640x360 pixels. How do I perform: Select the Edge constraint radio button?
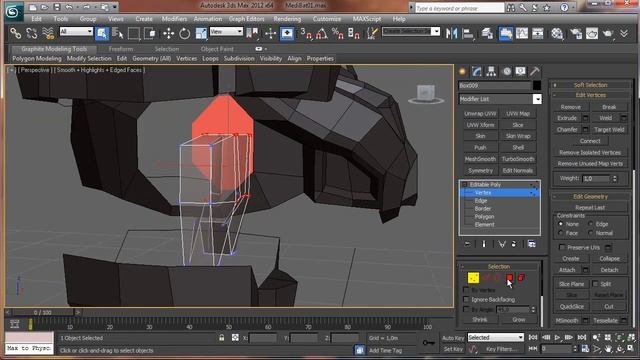coord(591,224)
